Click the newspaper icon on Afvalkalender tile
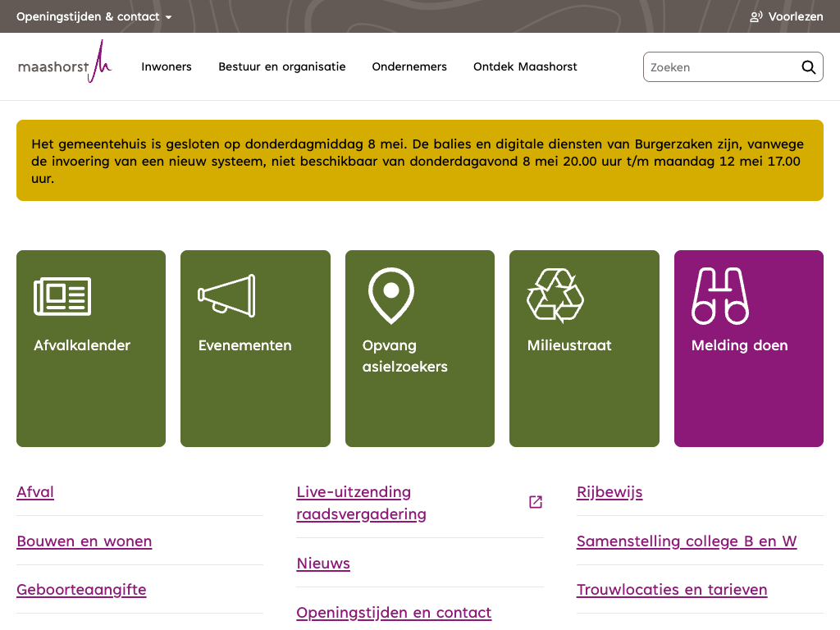The image size is (840, 630). click(62, 296)
